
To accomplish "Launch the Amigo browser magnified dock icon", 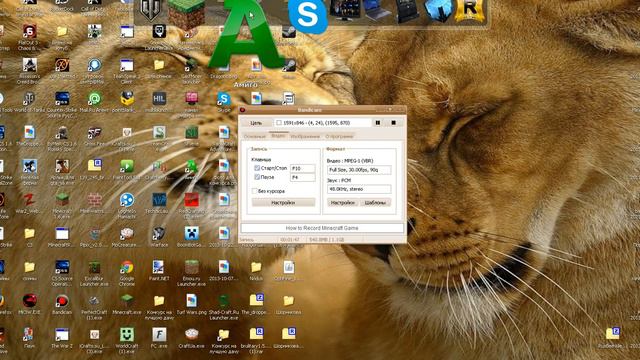I will click(x=245, y=35).
